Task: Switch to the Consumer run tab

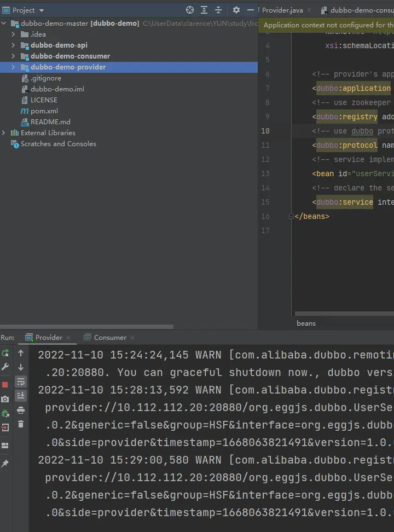Action: [109, 338]
